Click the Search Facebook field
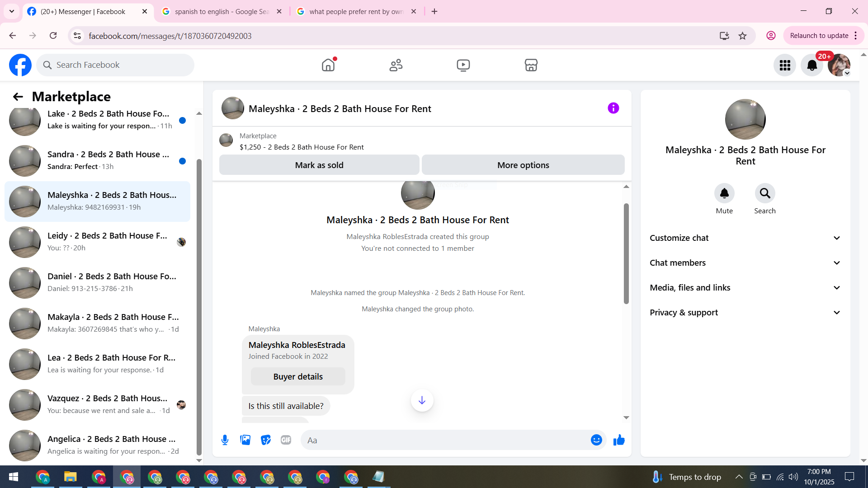The image size is (868, 488). [x=115, y=65]
